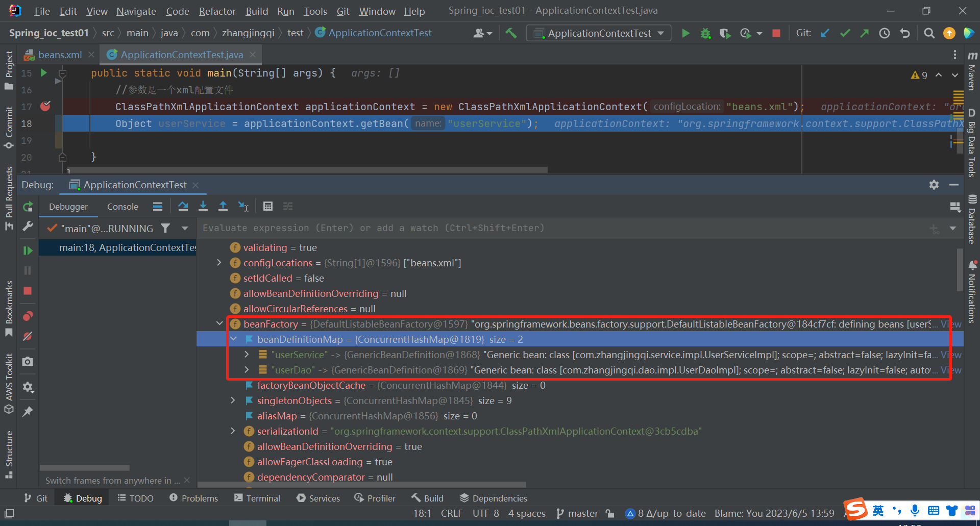Mute breakpoints in debug sidebar
Screen dimensions: 980x526
tap(28, 336)
